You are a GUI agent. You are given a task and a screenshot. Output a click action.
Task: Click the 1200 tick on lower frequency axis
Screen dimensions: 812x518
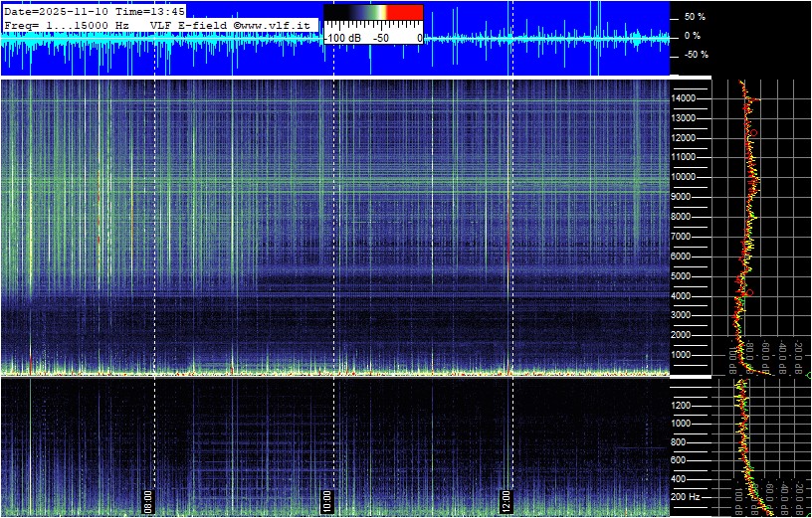pyautogui.click(x=686, y=405)
